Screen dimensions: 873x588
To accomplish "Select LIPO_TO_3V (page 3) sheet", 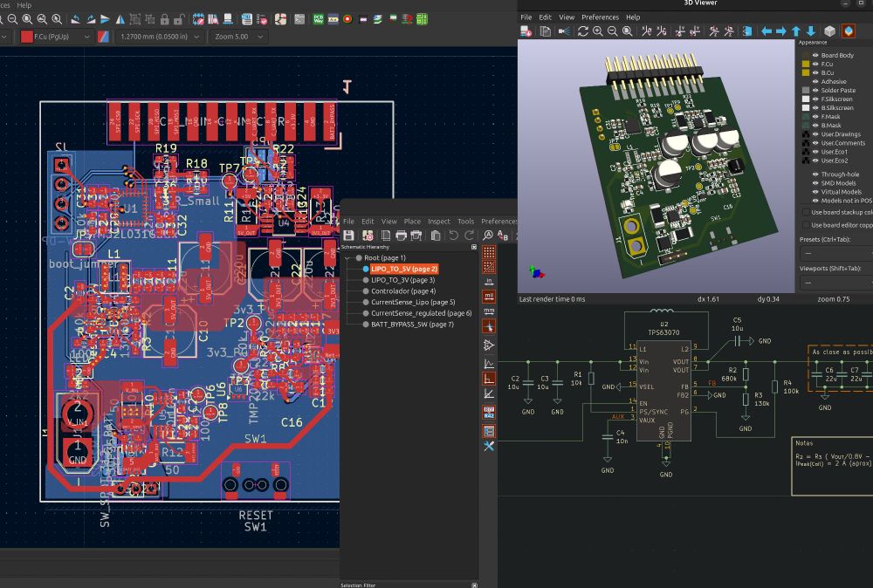I will [402, 280].
